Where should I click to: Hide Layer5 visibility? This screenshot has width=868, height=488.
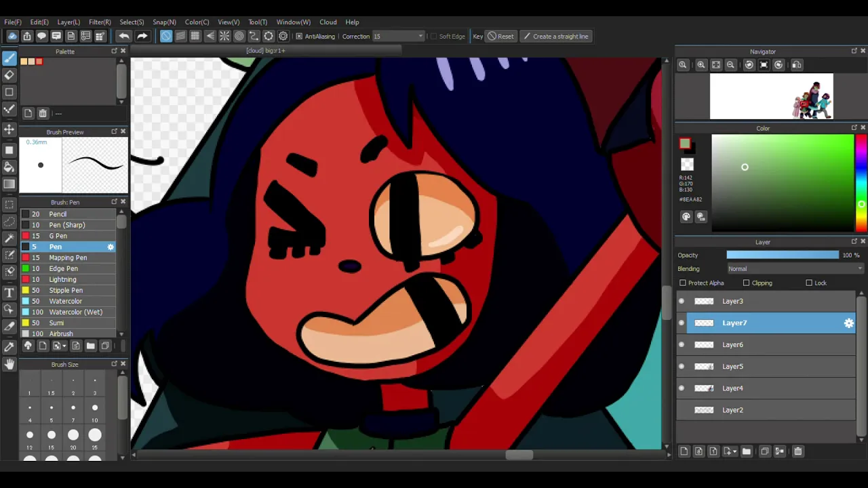tap(682, 366)
